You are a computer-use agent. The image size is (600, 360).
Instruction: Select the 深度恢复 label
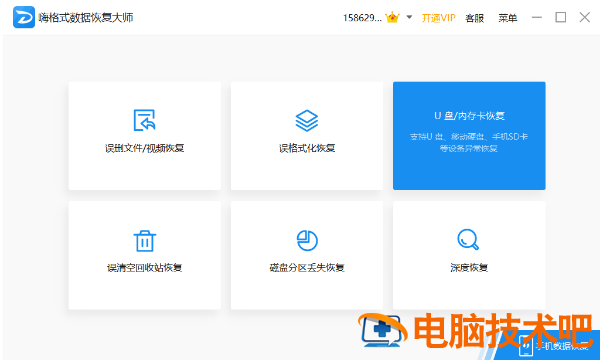pos(469,267)
